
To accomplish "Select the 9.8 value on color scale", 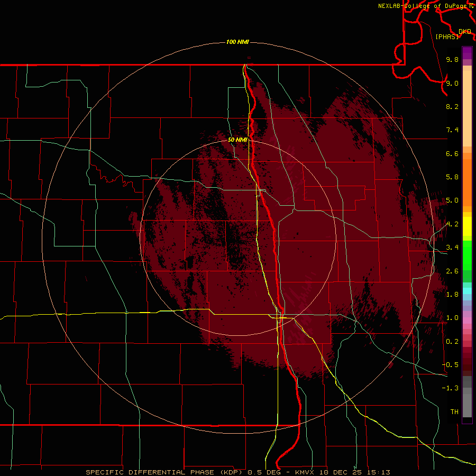I will [x=452, y=59].
